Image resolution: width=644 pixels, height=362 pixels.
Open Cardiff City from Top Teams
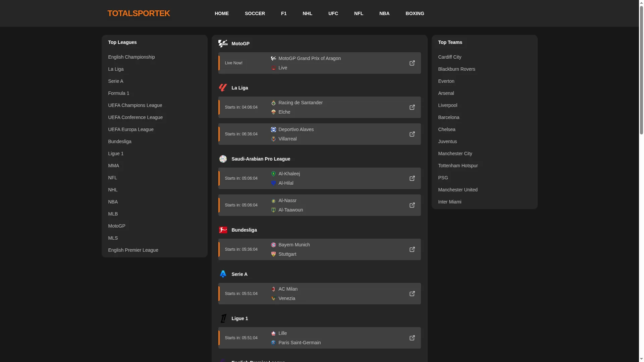coord(450,57)
